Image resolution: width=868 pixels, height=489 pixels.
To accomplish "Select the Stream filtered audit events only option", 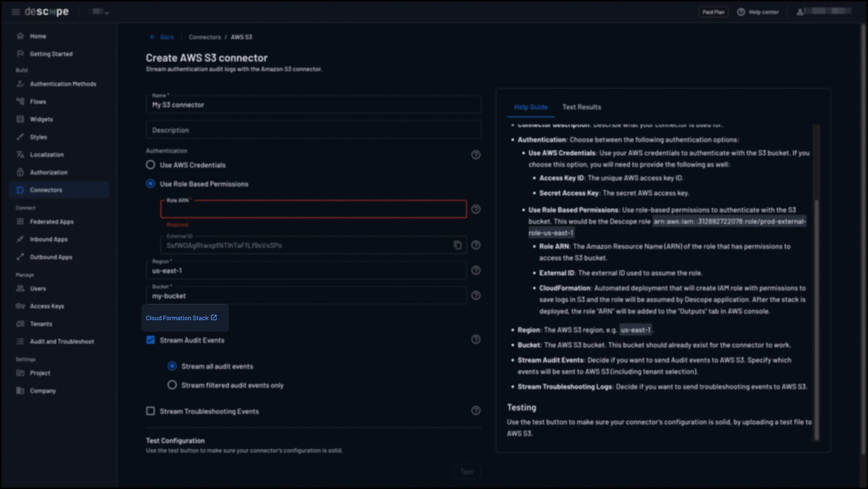I will 172,385.
